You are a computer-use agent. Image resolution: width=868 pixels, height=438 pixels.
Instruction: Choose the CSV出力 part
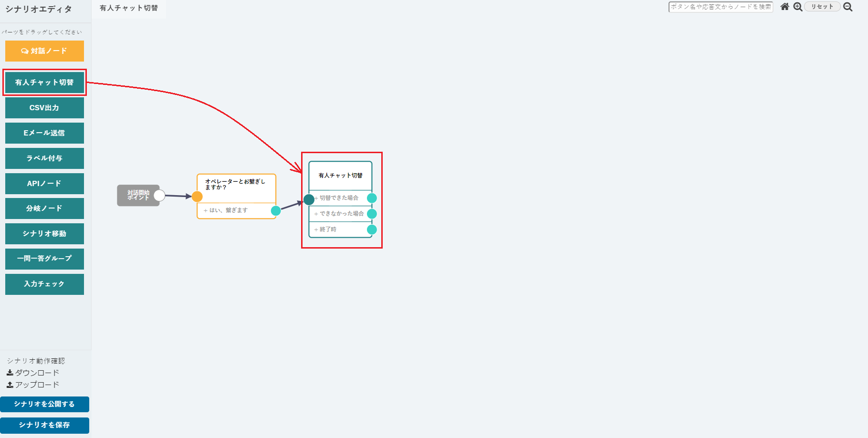click(x=44, y=108)
